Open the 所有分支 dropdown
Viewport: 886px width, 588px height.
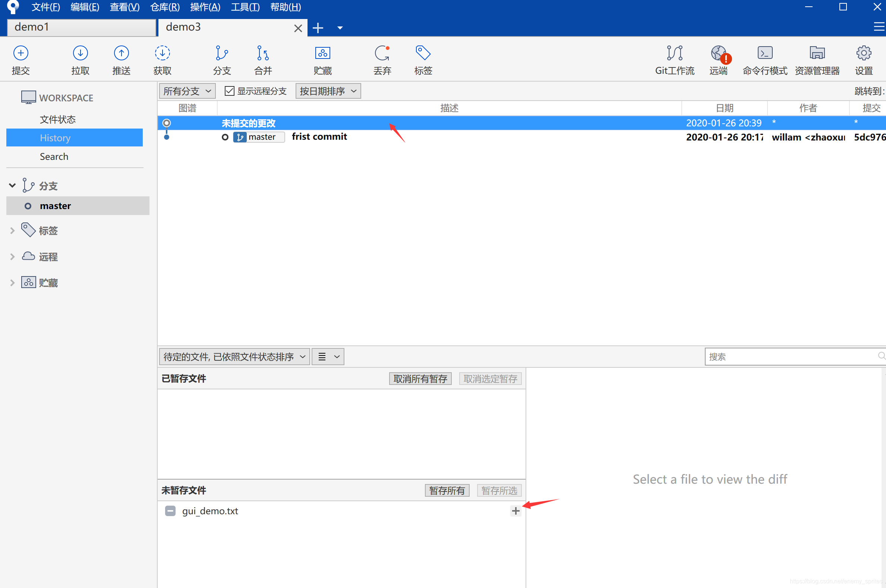click(x=187, y=91)
